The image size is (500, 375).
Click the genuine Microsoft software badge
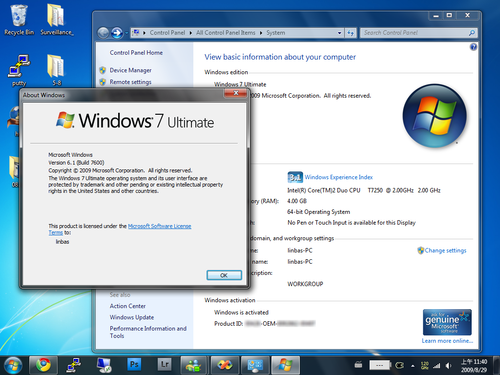click(x=447, y=322)
